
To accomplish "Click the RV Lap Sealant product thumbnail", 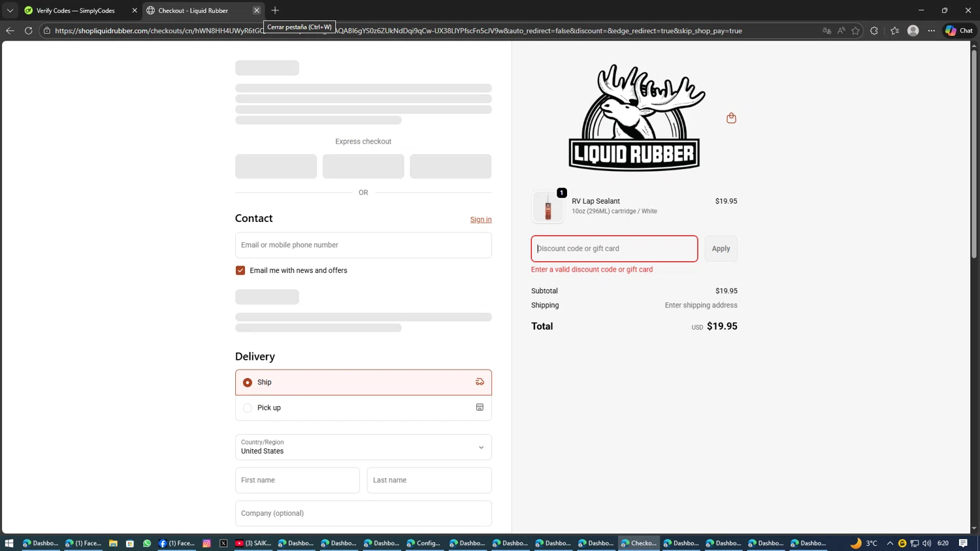I will tap(547, 206).
